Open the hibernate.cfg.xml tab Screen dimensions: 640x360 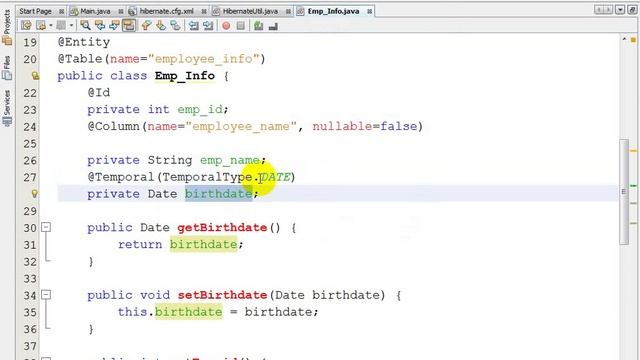point(167,11)
